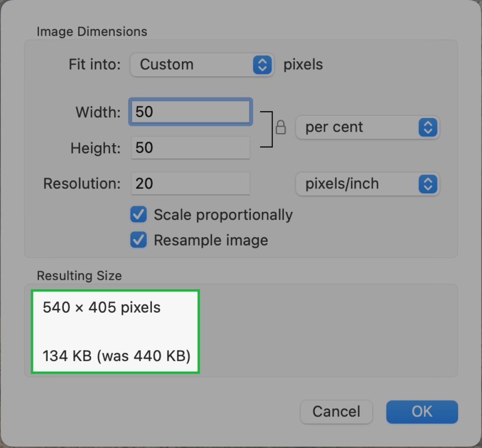Open the "per cent" units dropdown

pos(367,127)
